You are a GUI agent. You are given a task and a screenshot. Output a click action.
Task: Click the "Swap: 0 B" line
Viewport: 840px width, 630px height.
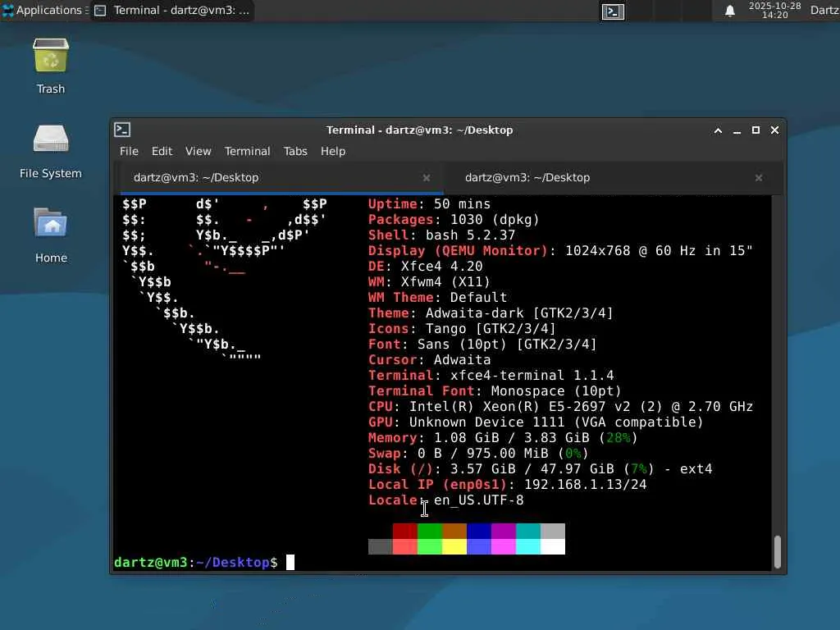click(x=478, y=453)
